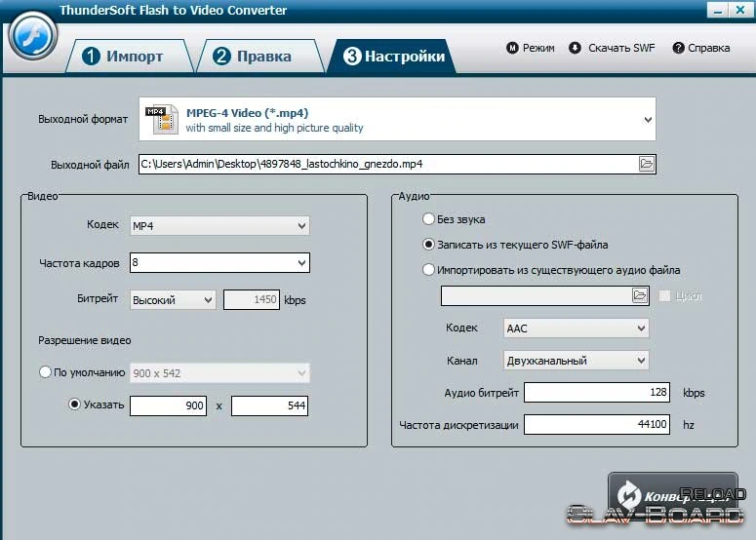Viewport: 756px width, 540px height.
Task: Select the Настройки tab
Action: (391, 57)
